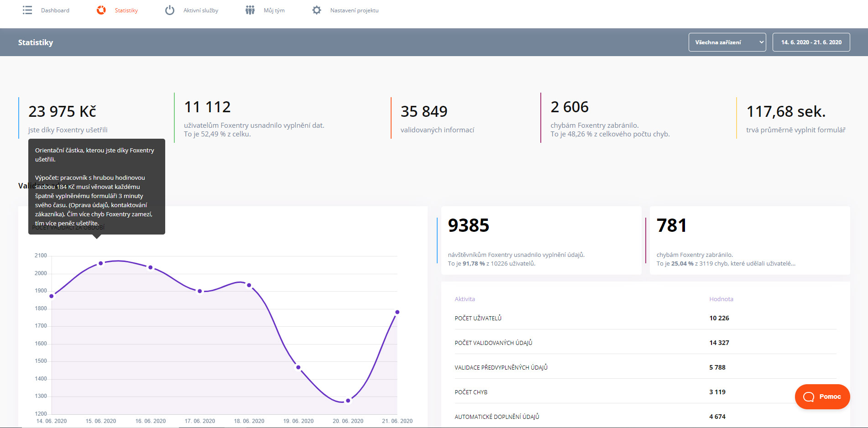Click the chat bubble icon in Pomoc
This screenshot has width=868, height=428.
pos(809,397)
